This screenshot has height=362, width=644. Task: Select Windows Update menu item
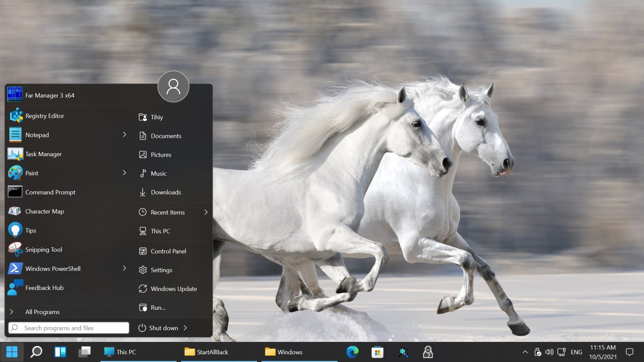174,288
